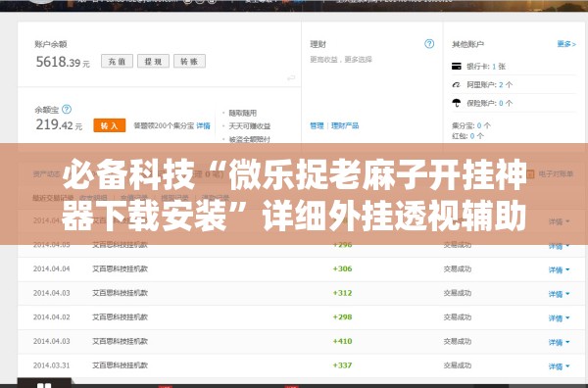Click 艾百思科技挂机款 in the 2014.03.31 row

click(120, 365)
